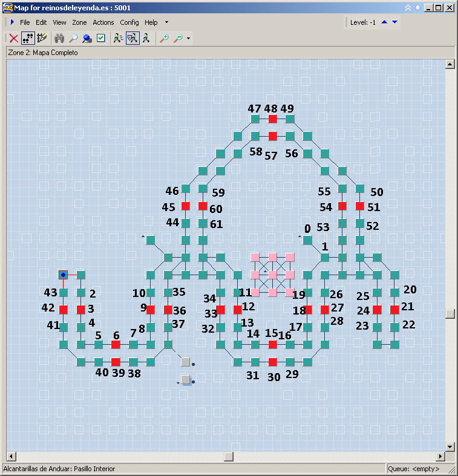458x476 pixels.
Task: Toggle the pressed walking figure with shield button
Action: click(x=132, y=38)
